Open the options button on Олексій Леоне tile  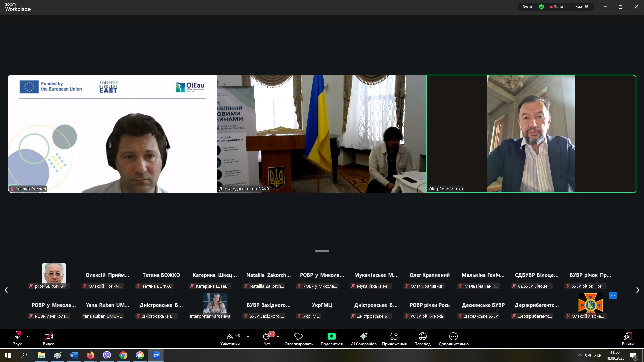(x=613, y=295)
